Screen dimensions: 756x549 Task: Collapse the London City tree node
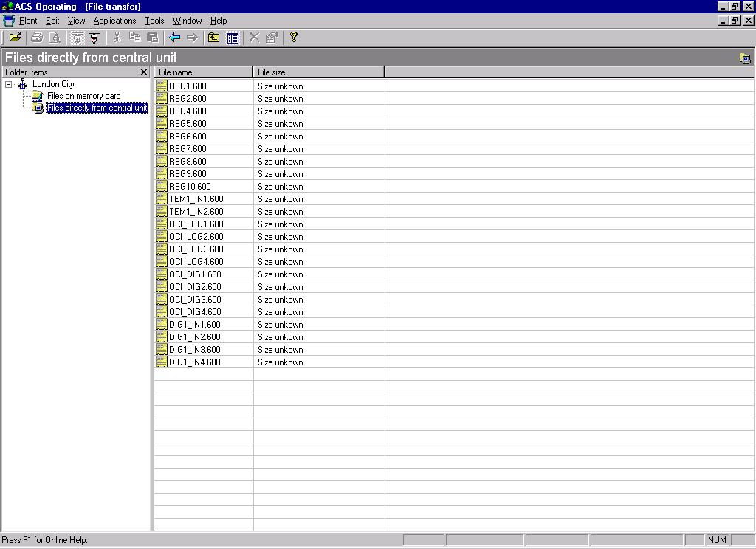pyautogui.click(x=8, y=84)
